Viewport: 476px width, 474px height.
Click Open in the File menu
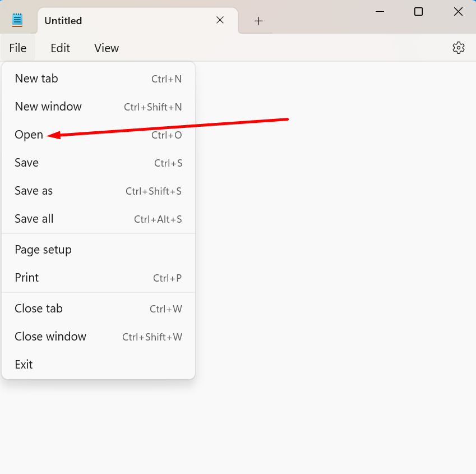29,135
